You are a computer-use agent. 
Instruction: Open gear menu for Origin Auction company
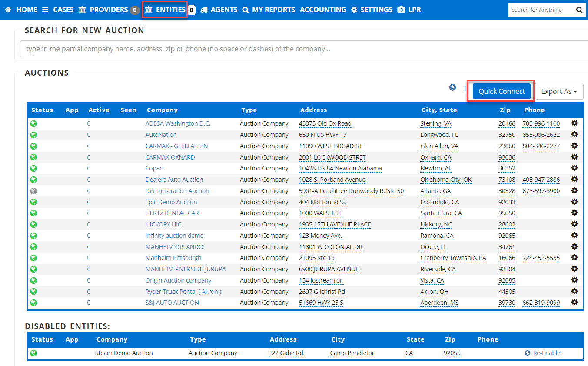tap(574, 280)
